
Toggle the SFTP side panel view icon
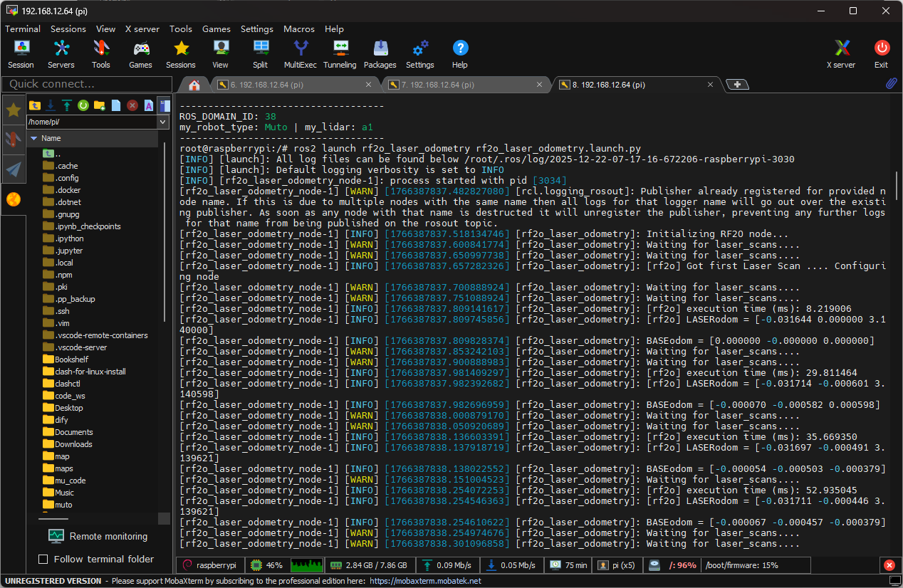click(164, 105)
